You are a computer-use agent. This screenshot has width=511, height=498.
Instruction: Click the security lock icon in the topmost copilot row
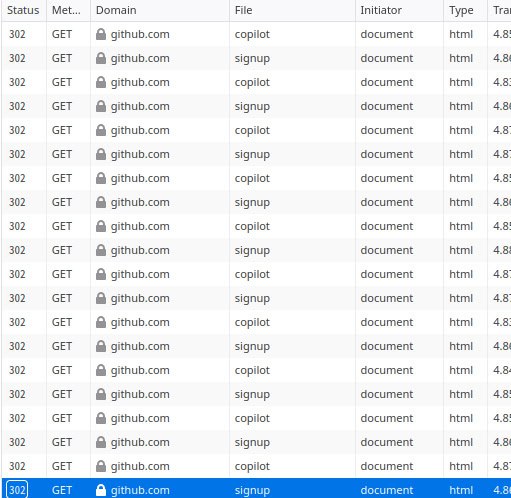(101, 34)
